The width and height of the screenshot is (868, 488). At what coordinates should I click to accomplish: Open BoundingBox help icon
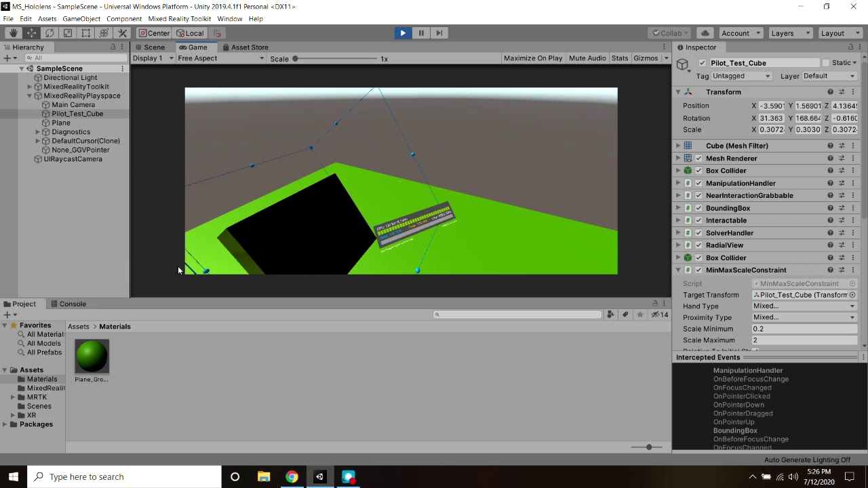tap(830, 208)
